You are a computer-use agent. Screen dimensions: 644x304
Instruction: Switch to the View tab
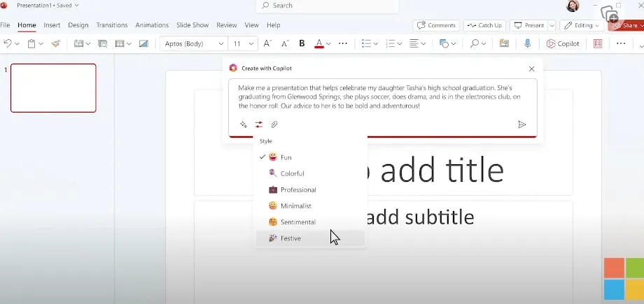(x=252, y=25)
